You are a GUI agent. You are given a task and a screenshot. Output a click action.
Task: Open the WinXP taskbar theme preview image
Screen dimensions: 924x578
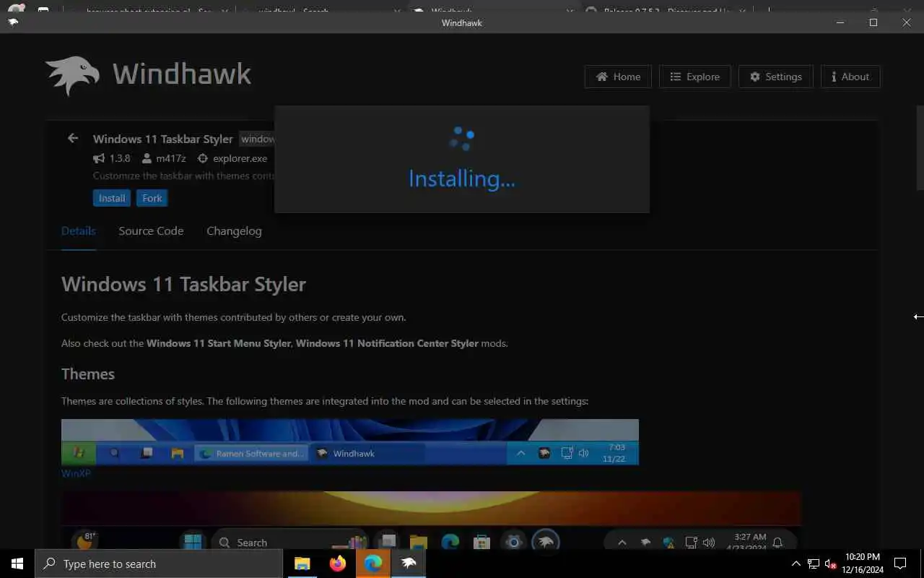(350, 441)
